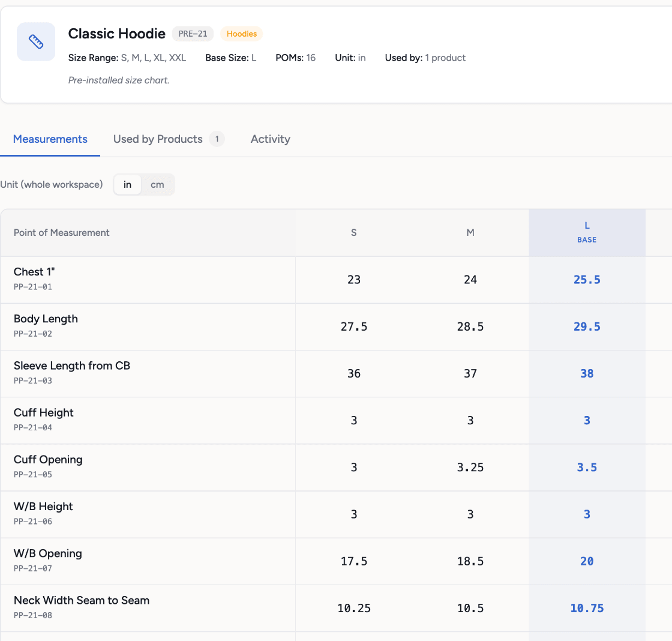Open the Measurements tab
The image size is (672, 641).
click(x=50, y=139)
